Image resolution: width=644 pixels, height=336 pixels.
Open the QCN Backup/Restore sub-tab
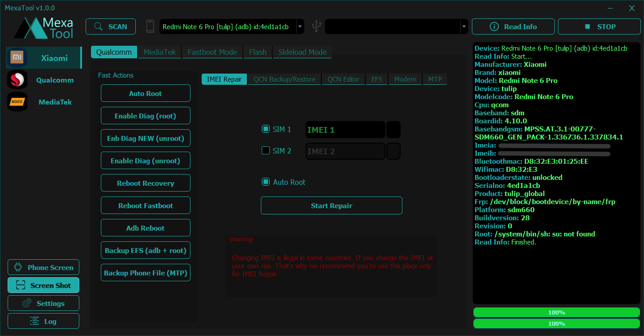click(285, 79)
